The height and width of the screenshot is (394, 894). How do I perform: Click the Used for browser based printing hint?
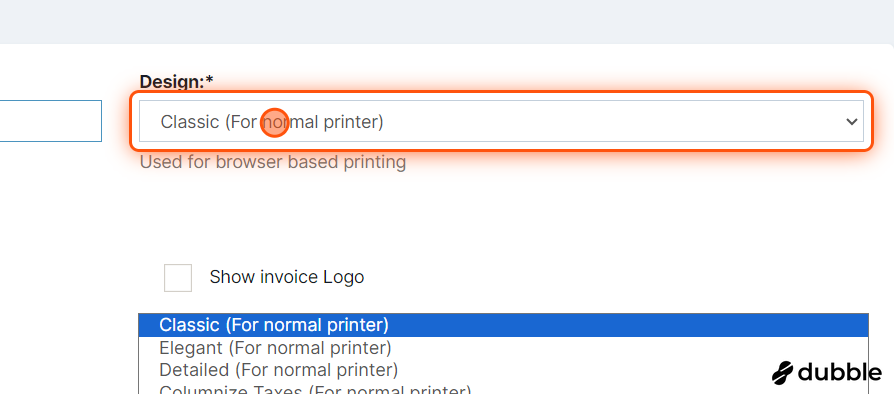click(273, 163)
